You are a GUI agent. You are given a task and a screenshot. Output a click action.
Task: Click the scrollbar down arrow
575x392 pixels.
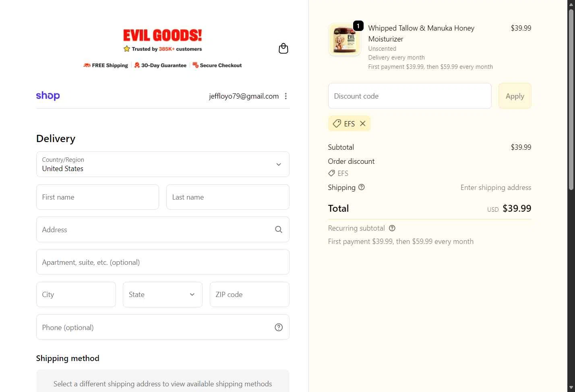click(x=571, y=388)
